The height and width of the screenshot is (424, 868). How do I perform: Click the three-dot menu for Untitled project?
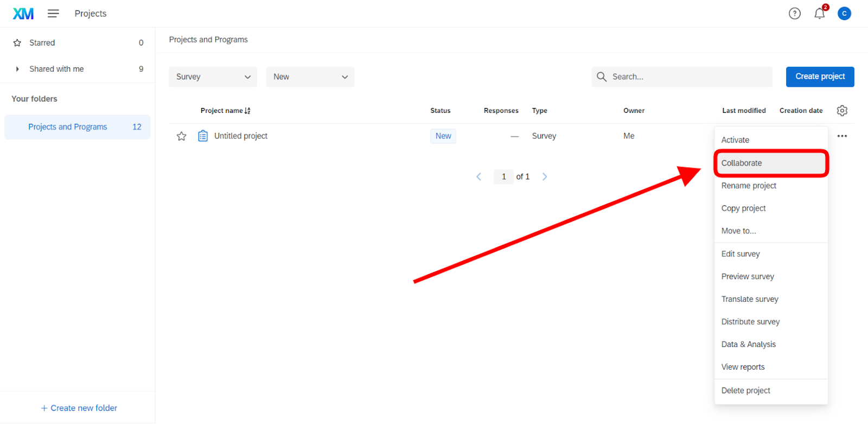842,136
